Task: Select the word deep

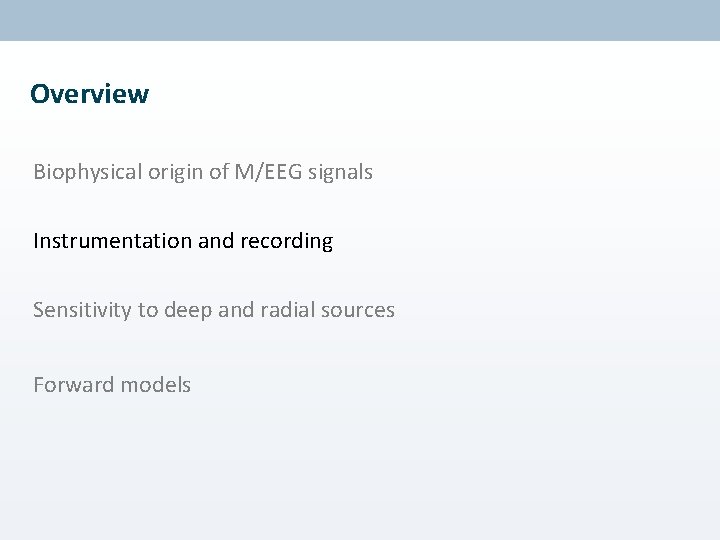Action: pos(188,310)
